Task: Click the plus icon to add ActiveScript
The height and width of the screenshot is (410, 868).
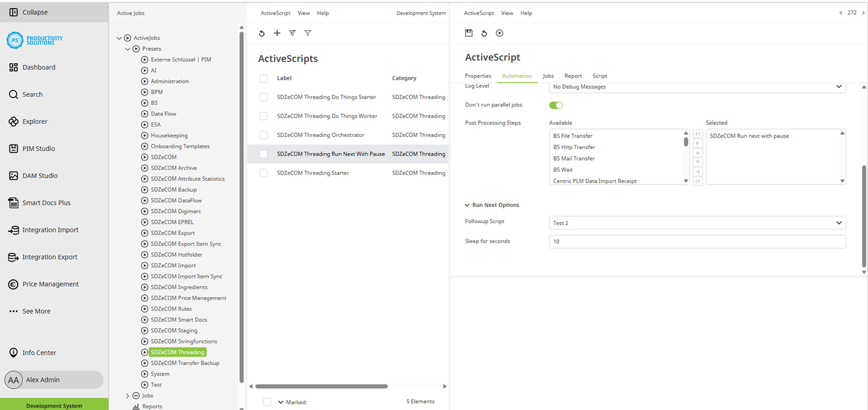Action: pos(277,33)
